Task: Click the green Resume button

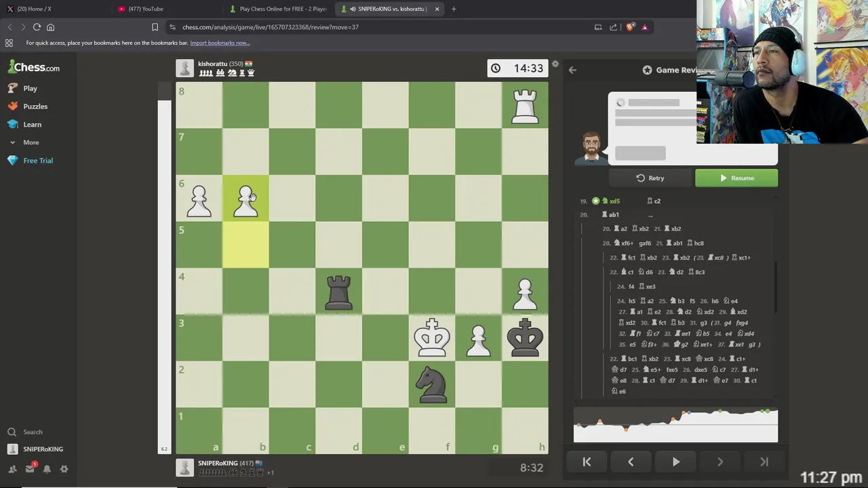Action: tap(736, 178)
